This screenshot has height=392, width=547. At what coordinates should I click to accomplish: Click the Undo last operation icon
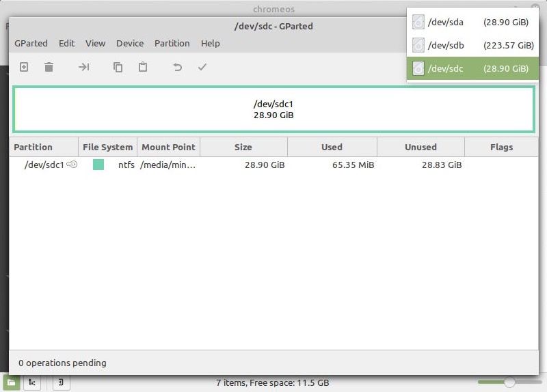[x=177, y=67]
